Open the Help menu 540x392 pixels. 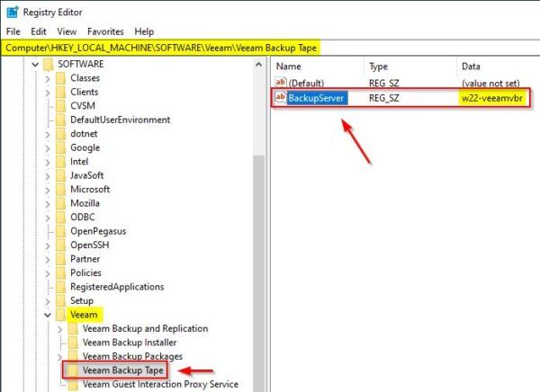pyautogui.click(x=144, y=31)
